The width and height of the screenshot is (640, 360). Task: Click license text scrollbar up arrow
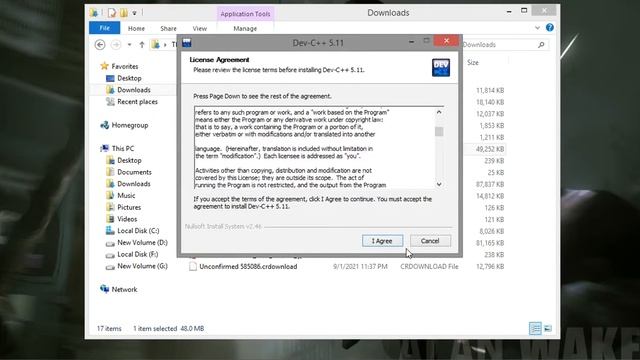coord(439,112)
